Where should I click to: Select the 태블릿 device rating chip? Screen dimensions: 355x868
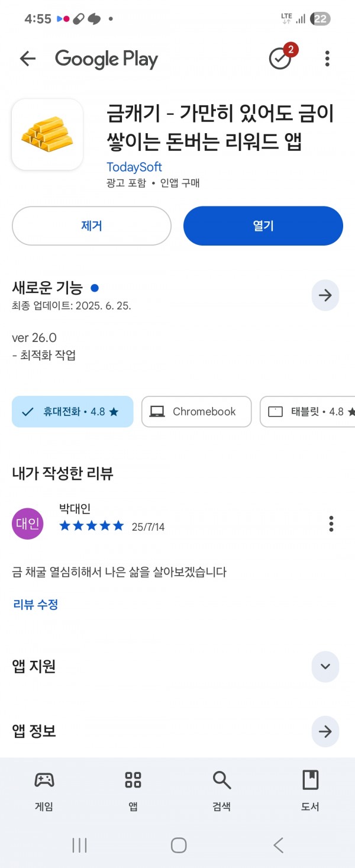coord(308,412)
